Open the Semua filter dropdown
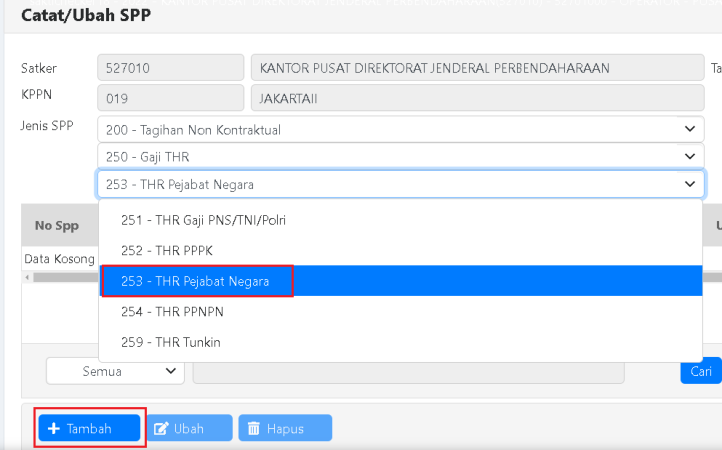This screenshot has width=722, height=450. click(x=115, y=371)
